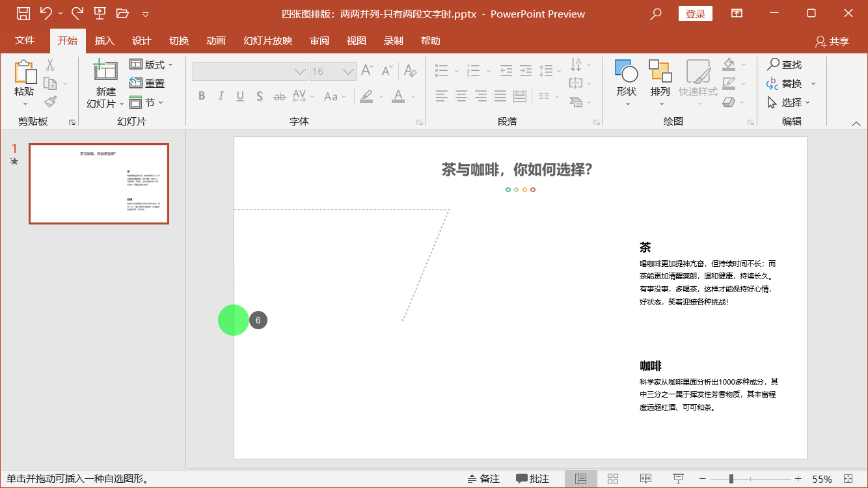Click the increase font size icon
Viewport: 868px width, 488px height.
tap(368, 70)
